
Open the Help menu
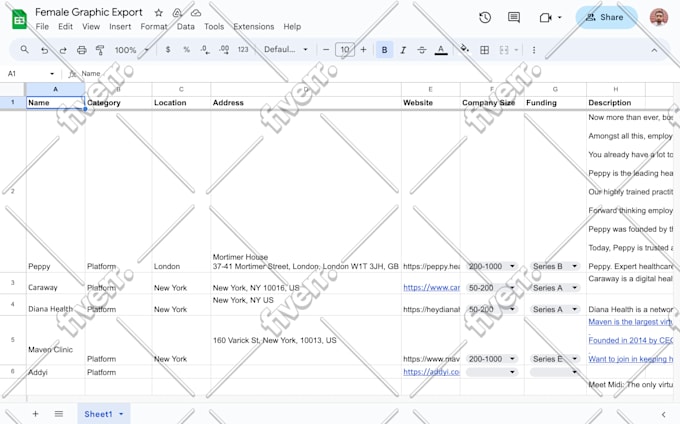point(292,26)
